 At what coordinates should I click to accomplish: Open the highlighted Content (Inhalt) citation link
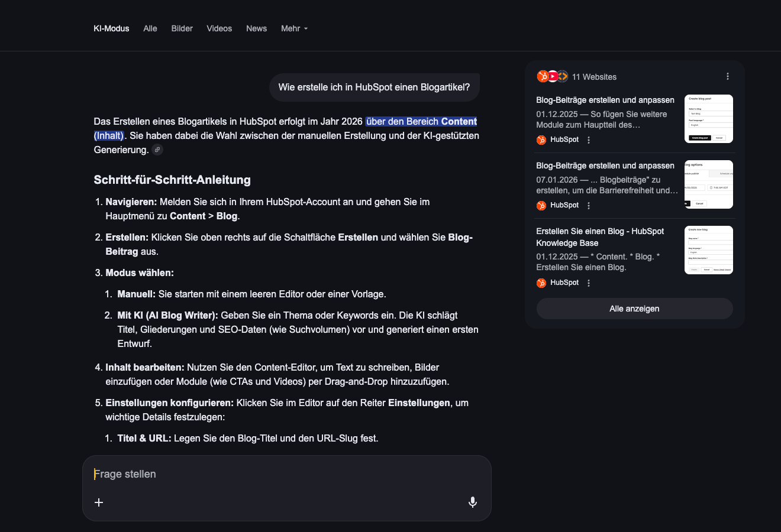coord(421,121)
